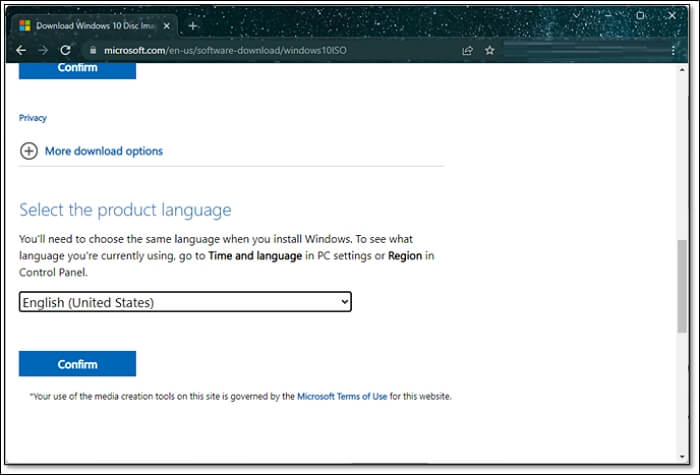Expand More download options plus icon
Image resolution: width=700 pixels, height=475 pixels.
[29, 151]
